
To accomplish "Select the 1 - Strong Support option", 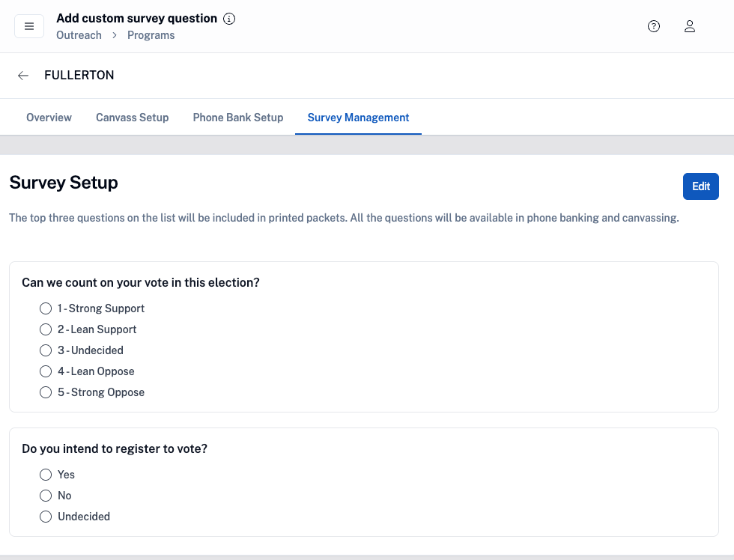I will click(x=46, y=308).
